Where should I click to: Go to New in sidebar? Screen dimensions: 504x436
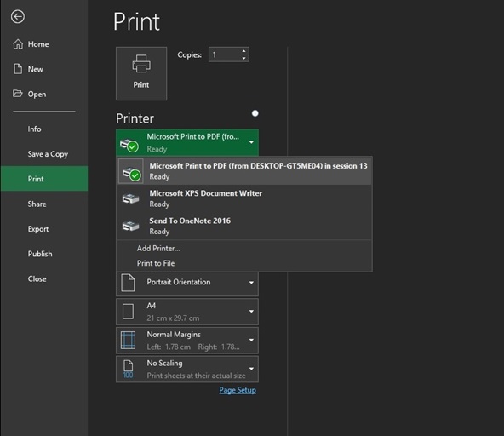(x=44, y=69)
